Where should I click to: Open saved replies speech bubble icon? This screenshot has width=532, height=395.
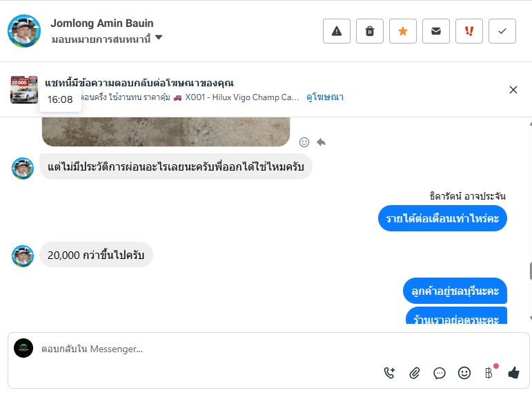tap(440, 373)
